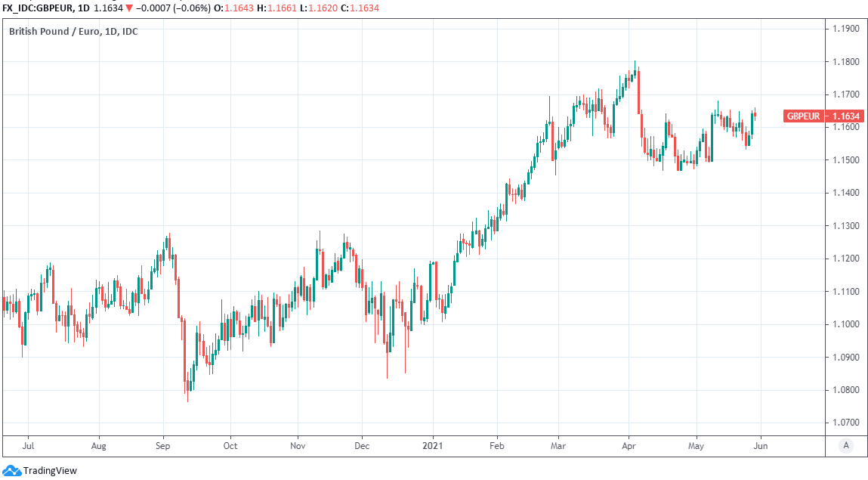Click the TradingView cloud logo icon

click(x=11, y=470)
